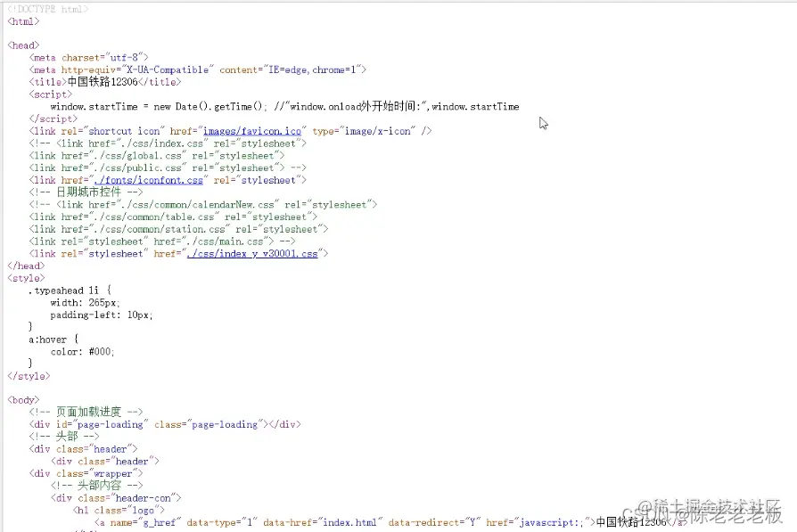The image size is (797, 532).
Task: Click the closing </style> tag
Action: 29,376
